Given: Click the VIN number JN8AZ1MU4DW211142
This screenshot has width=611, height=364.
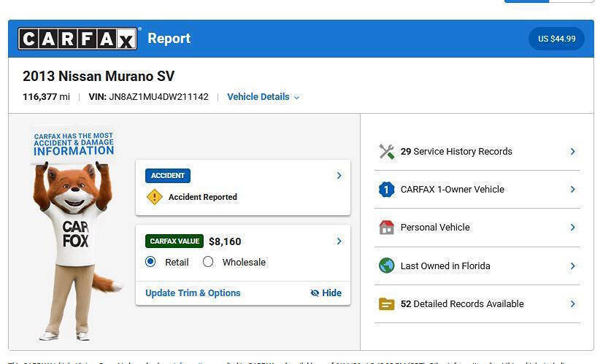Looking at the screenshot, I should [158, 97].
